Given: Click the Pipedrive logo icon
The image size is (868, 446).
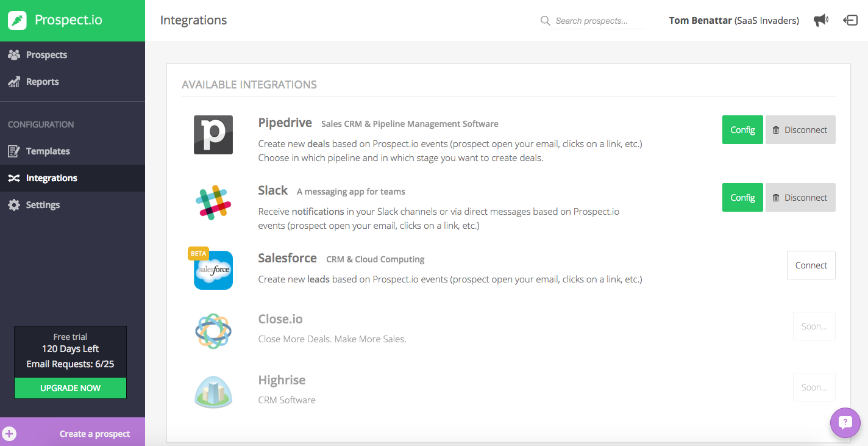Looking at the screenshot, I should click(213, 135).
